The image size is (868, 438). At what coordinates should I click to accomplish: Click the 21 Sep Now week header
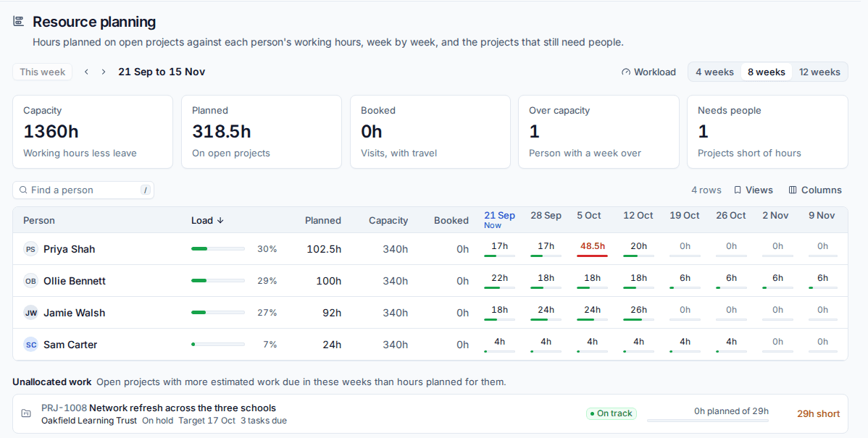point(499,219)
